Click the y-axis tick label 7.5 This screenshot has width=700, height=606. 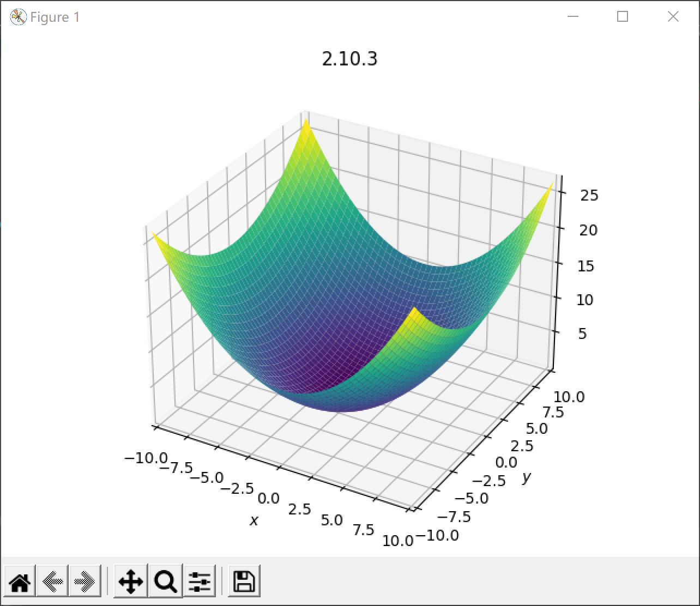[552, 413]
